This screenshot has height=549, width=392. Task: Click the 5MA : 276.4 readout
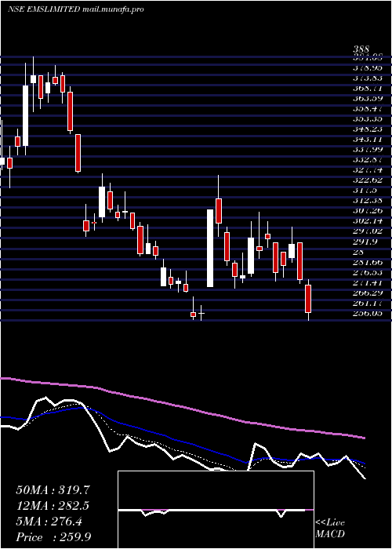coord(49,522)
